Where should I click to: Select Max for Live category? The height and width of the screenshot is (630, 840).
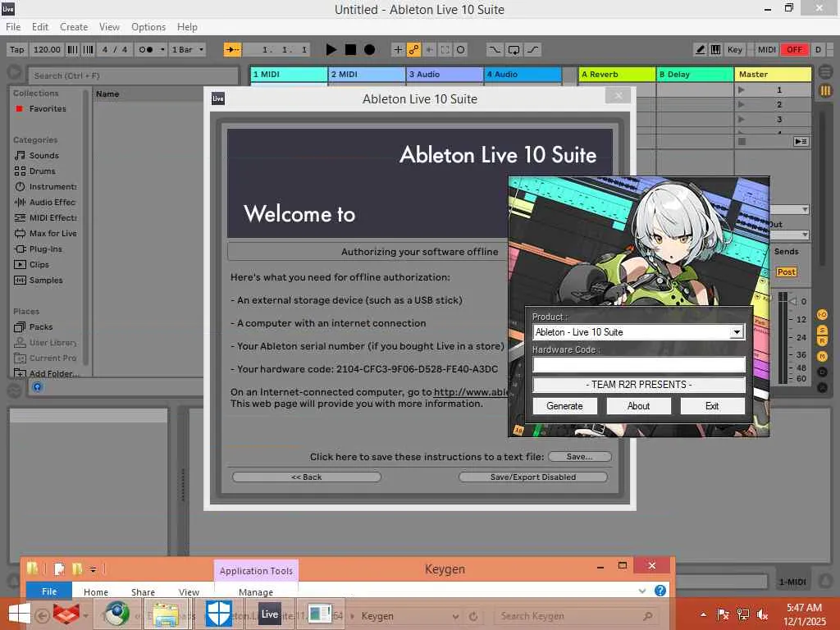pyautogui.click(x=53, y=233)
